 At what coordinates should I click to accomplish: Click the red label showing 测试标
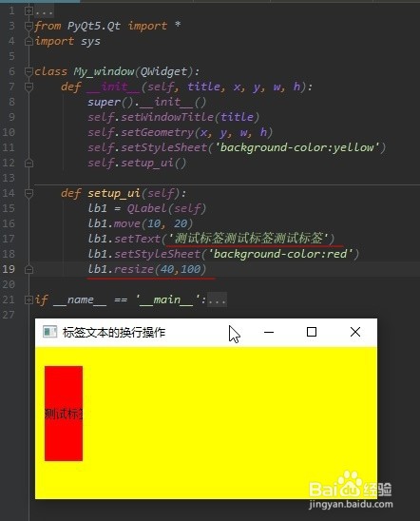64,414
